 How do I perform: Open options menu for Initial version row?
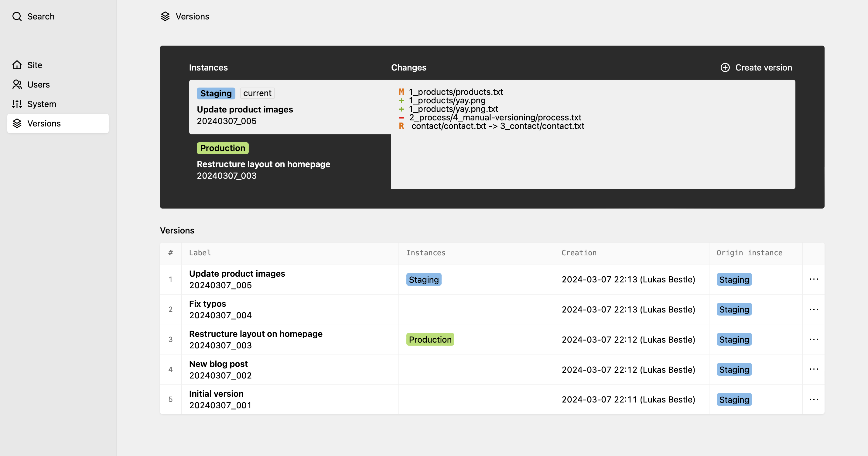tap(813, 399)
